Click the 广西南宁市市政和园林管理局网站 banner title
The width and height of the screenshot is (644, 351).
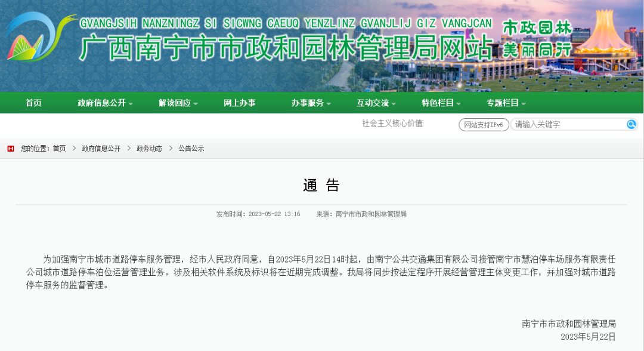(286, 47)
